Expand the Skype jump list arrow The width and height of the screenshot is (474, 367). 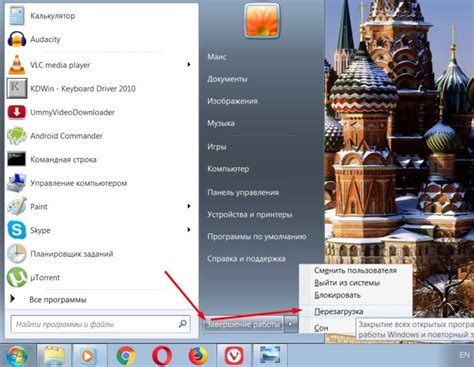189,230
